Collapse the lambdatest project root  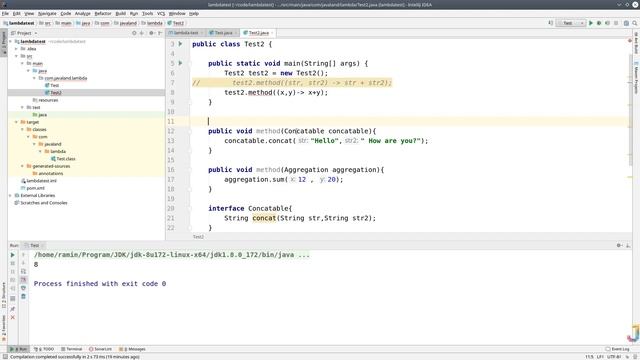11,42
